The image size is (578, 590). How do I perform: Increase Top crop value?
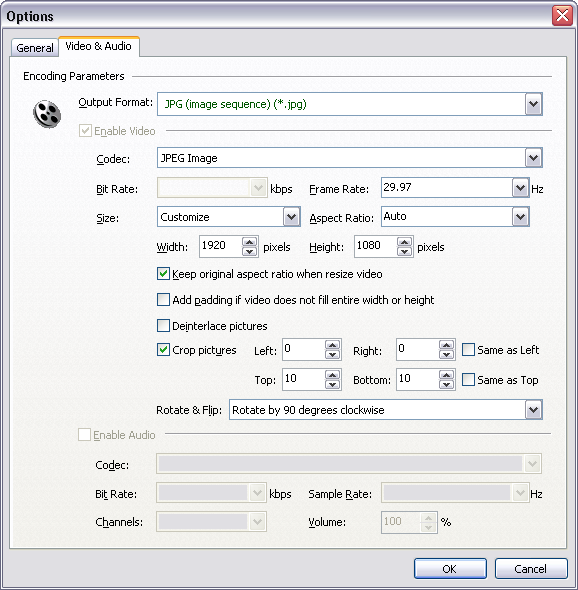click(x=333, y=375)
